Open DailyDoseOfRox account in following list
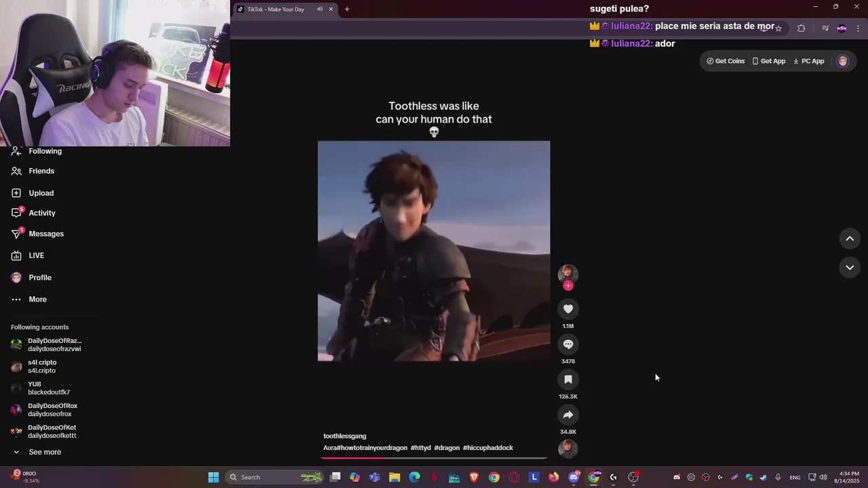Screen dimensions: 868x488 click(44, 410)
